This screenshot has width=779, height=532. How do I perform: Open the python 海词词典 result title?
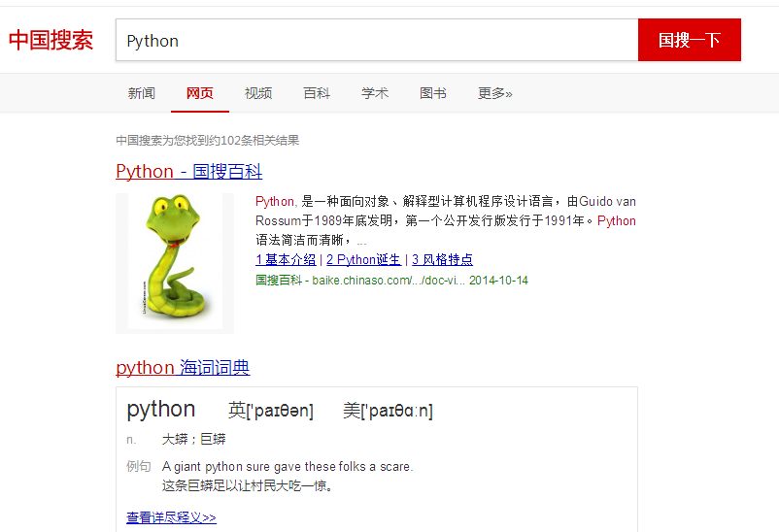(183, 368)
